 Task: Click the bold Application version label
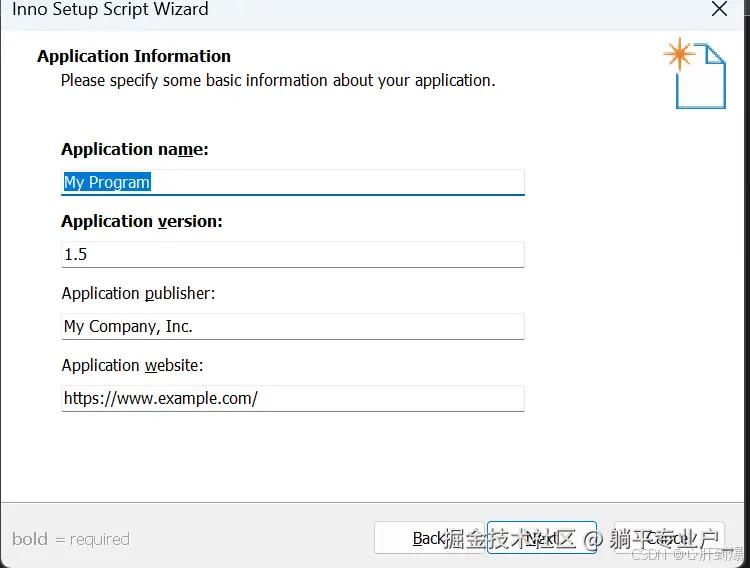[x=142, y=222]
